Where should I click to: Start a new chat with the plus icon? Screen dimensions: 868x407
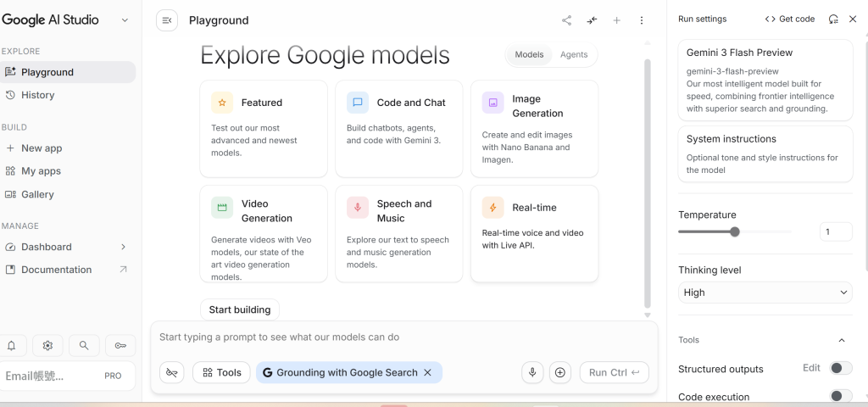coord(617,20)
